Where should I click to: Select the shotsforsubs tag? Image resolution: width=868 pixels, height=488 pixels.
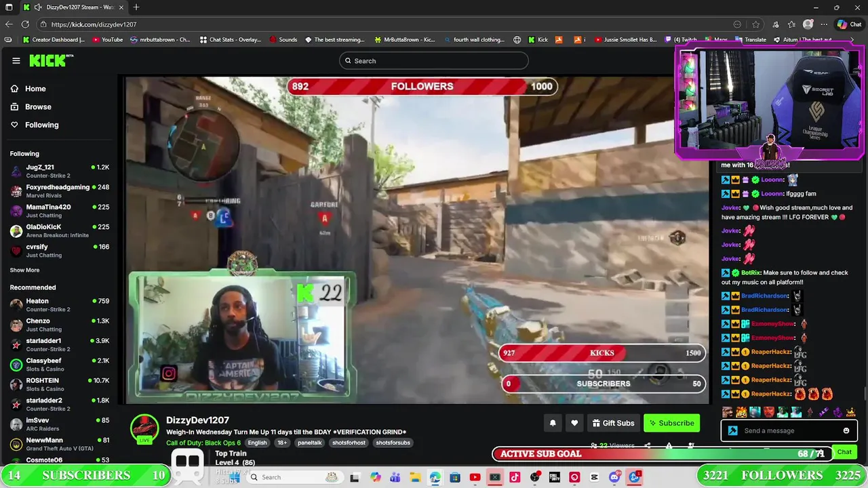[393, 443]
